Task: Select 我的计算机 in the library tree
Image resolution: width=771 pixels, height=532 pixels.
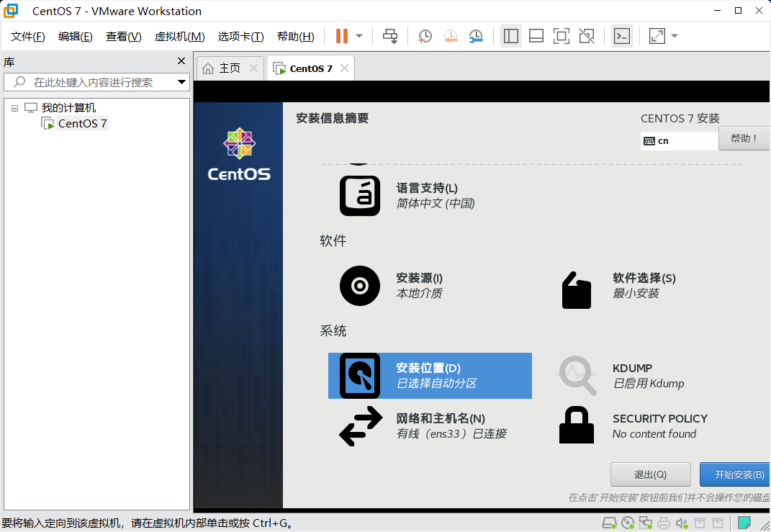Action: point(68,108)
